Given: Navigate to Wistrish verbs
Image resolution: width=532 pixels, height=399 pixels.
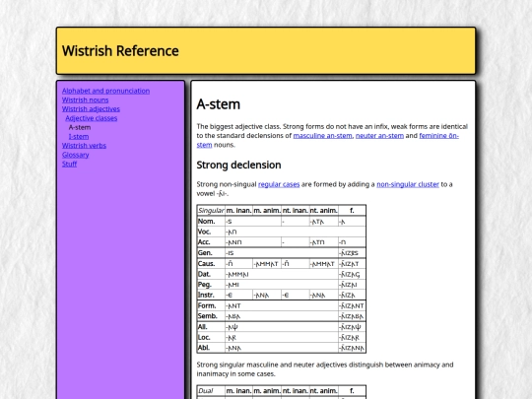Looking at the screenshot, I should coord(84,146).
